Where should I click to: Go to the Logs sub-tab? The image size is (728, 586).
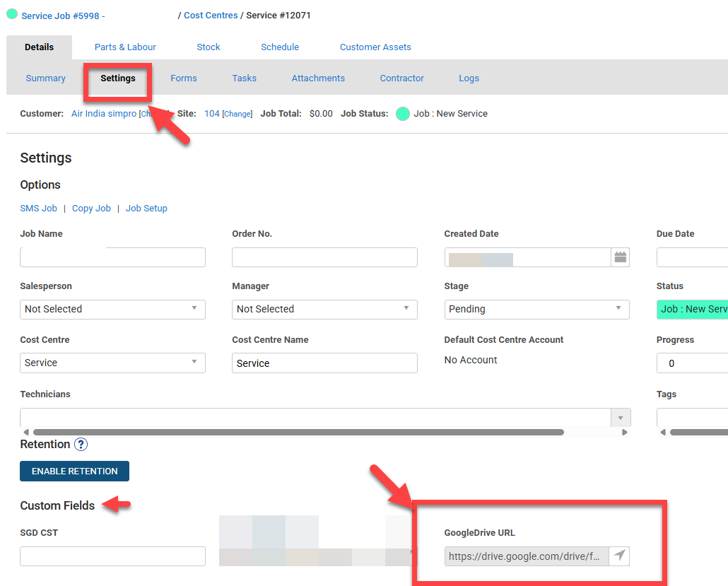point(469,78)
